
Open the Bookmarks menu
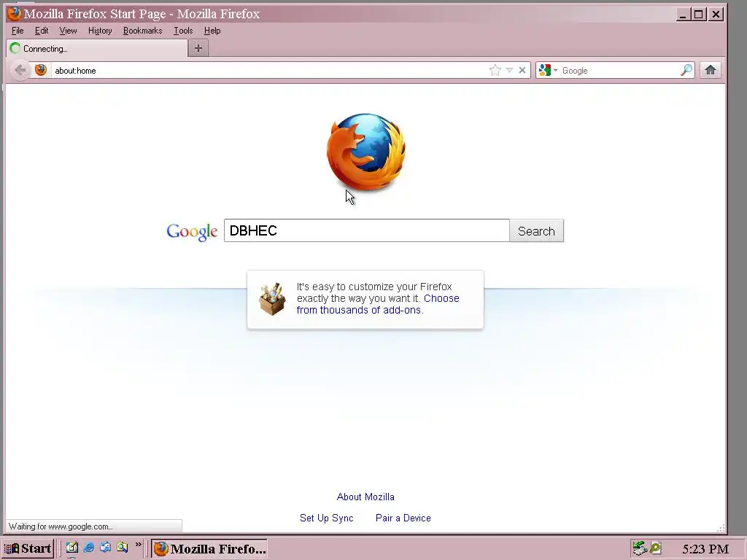(142, 31)
